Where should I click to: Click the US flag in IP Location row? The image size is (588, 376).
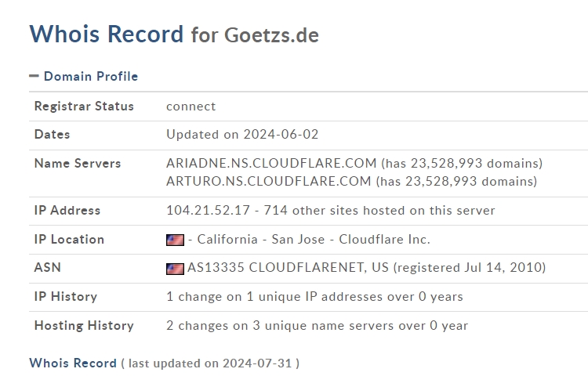pyautogui.click(x=175, y=240)
